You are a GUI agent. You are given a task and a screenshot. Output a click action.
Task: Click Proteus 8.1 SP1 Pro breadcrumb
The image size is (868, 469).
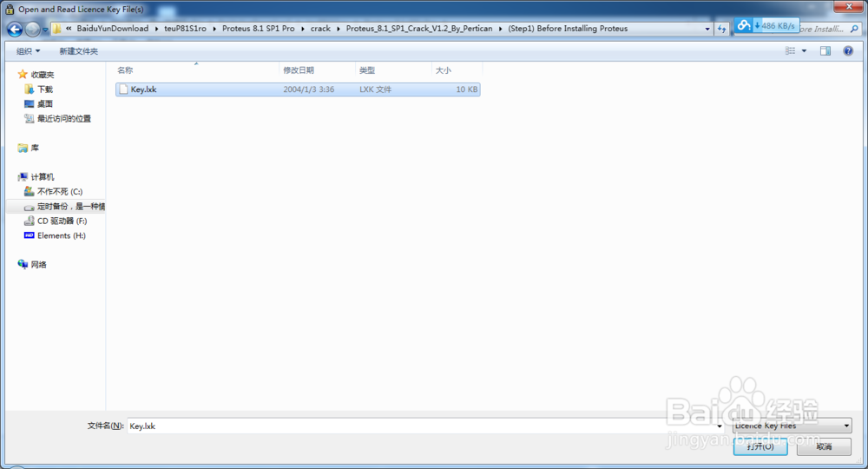point(259,29)
